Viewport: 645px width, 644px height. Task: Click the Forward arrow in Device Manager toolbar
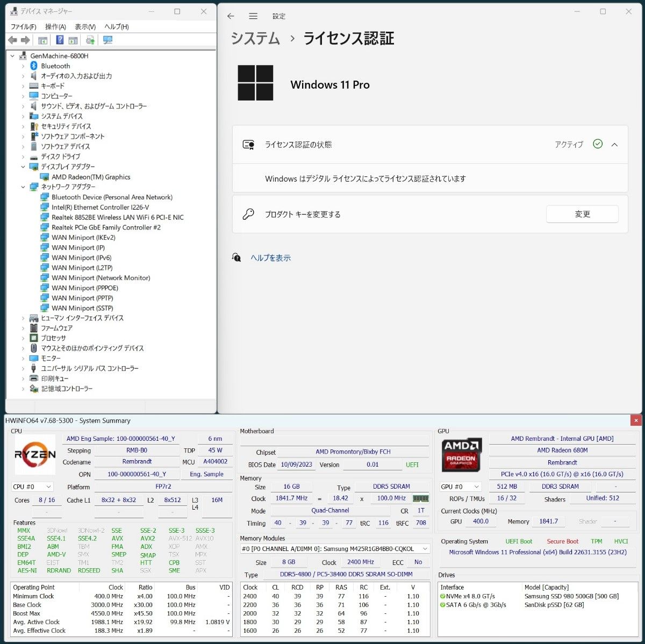tap(25, 40)
